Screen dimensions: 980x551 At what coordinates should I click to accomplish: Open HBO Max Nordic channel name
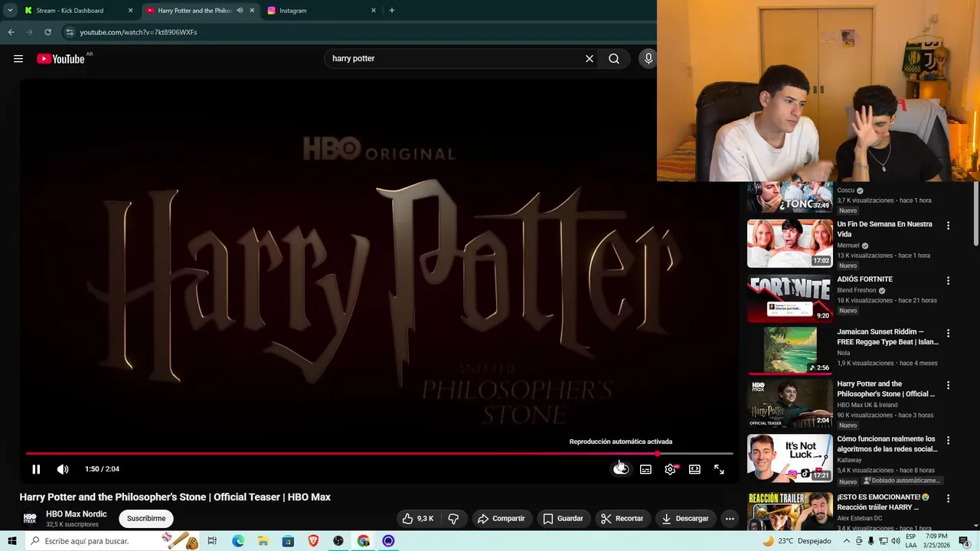pyautogui.click(x=77, y=514)
